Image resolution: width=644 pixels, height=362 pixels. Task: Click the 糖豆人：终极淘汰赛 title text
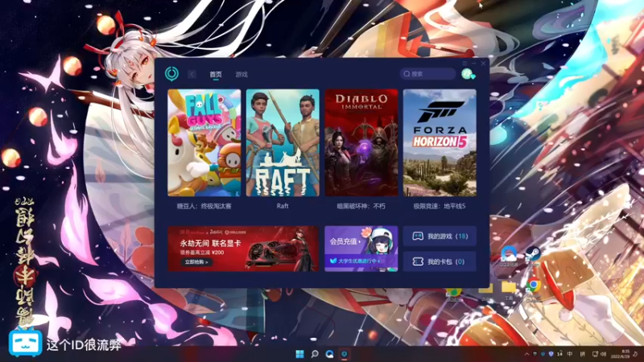pos(204,206)
